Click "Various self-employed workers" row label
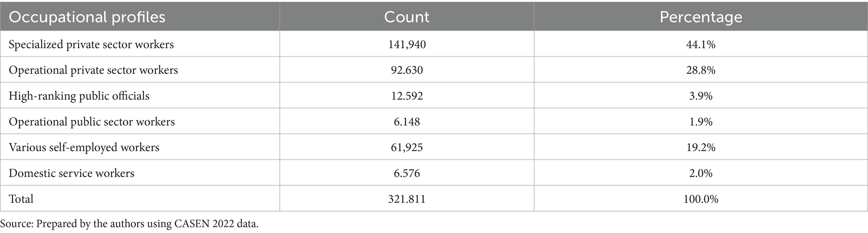868x233 pixels. (84, 147)
